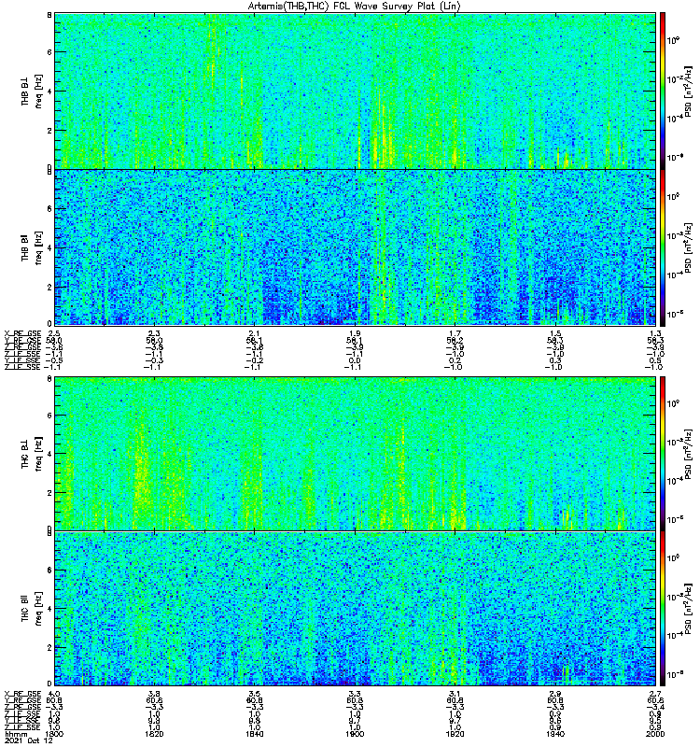Click THC X_RE_GSE value '4.0'
This screenshot has width=700, height=747.
54,694
